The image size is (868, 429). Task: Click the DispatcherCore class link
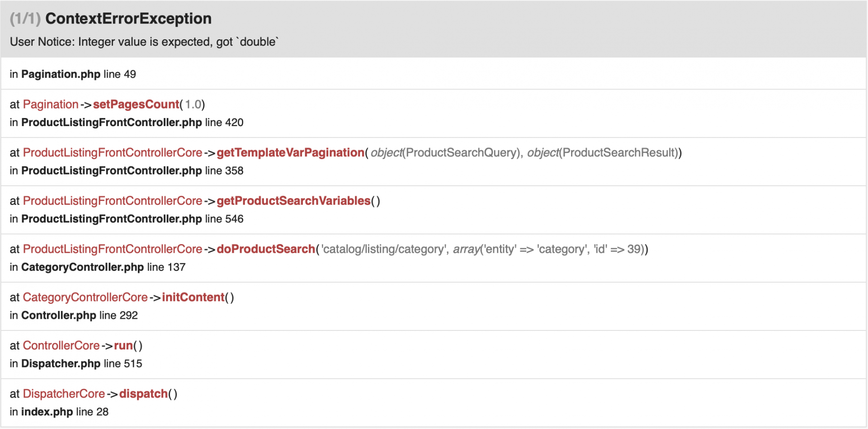(64, 394)
